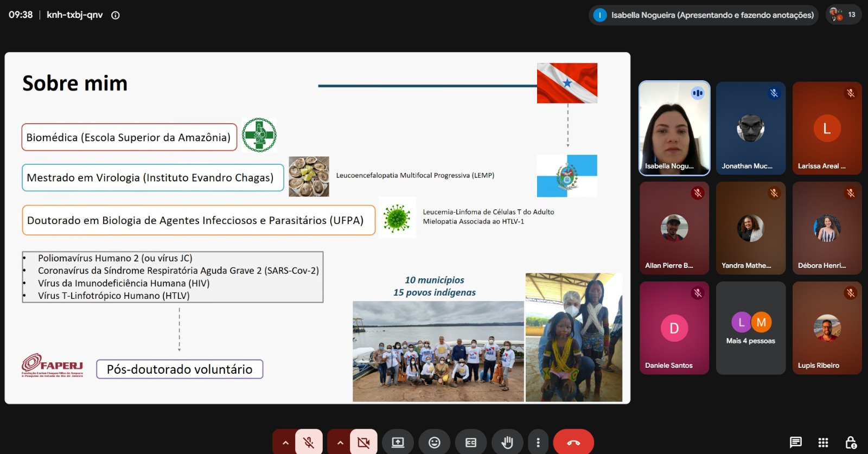Open the activities grid icon
868x454 pixels.
tap(823, 442)
